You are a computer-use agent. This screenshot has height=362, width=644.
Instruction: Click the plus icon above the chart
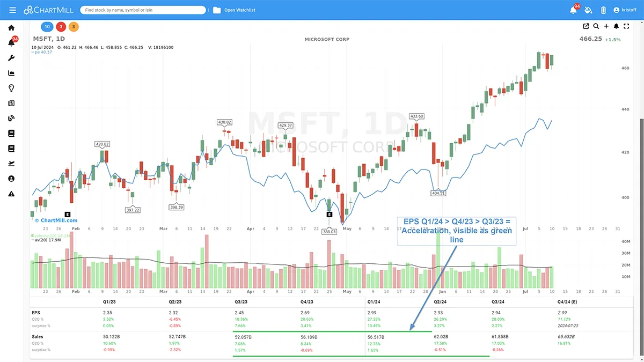606,26
